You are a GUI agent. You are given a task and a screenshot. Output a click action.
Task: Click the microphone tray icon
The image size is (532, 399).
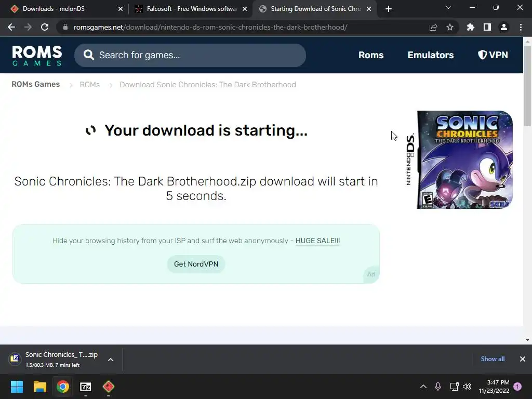[437, 387]
